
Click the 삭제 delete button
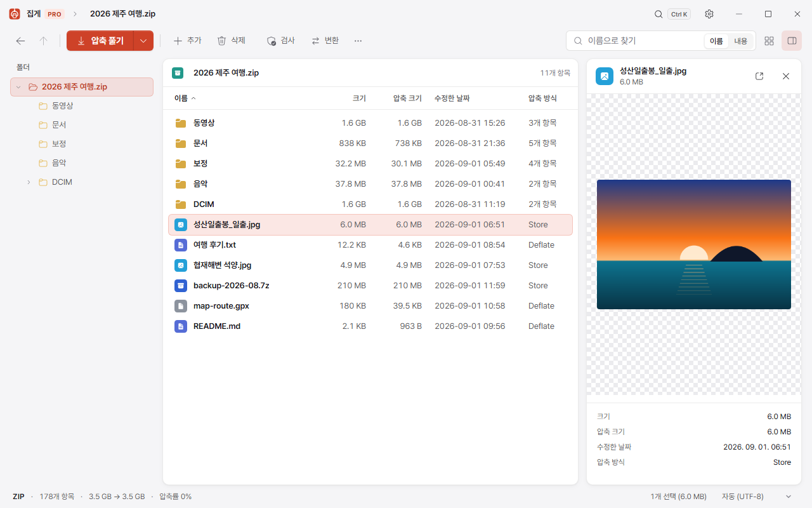231,41
